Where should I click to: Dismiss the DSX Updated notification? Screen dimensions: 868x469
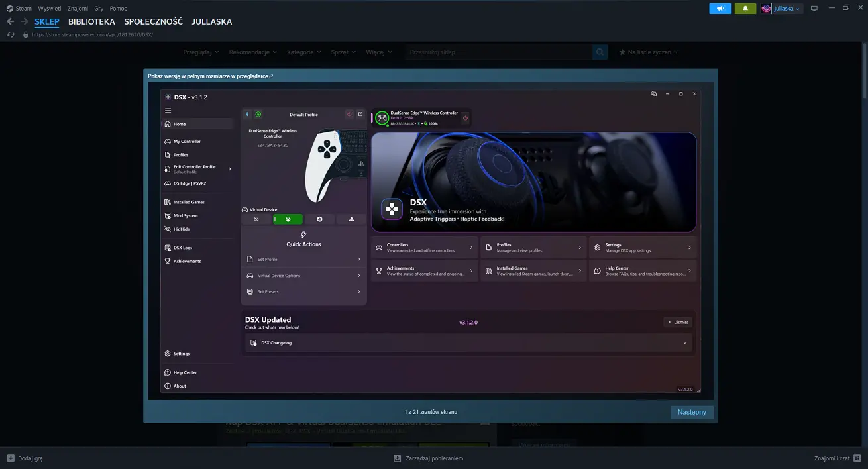point(677,322)
